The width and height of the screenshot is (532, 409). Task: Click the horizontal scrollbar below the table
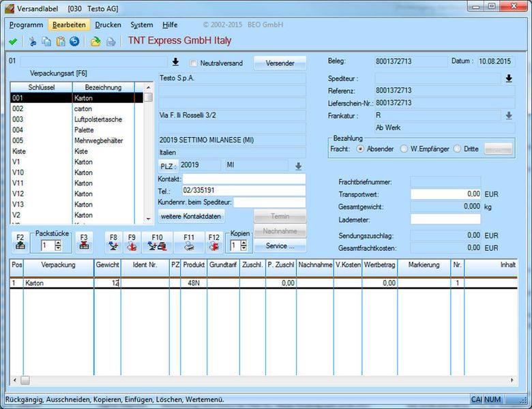(266, 380)
